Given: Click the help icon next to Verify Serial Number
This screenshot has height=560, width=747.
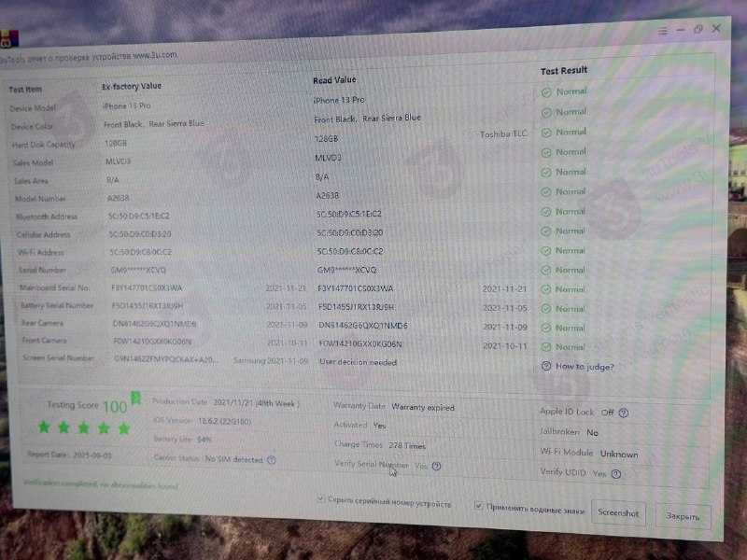Looking at the screenshot, I should click(436, 466).
